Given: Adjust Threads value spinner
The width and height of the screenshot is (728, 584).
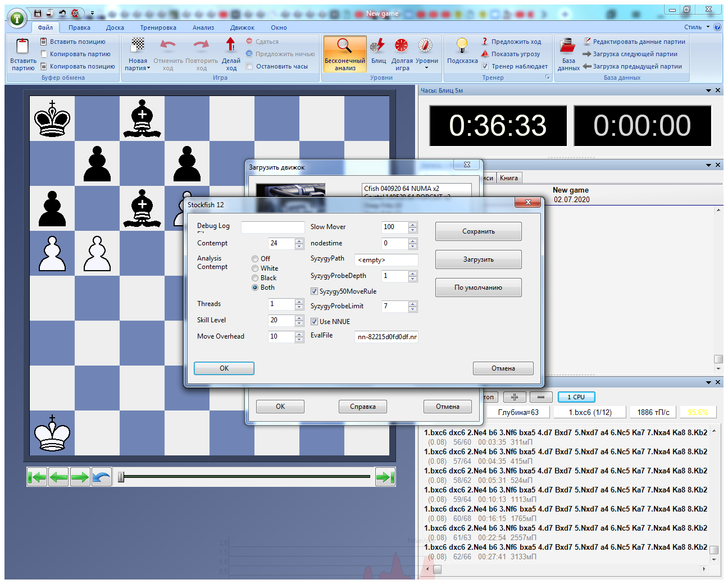Looking at the screenshot, I should (299, 304).
